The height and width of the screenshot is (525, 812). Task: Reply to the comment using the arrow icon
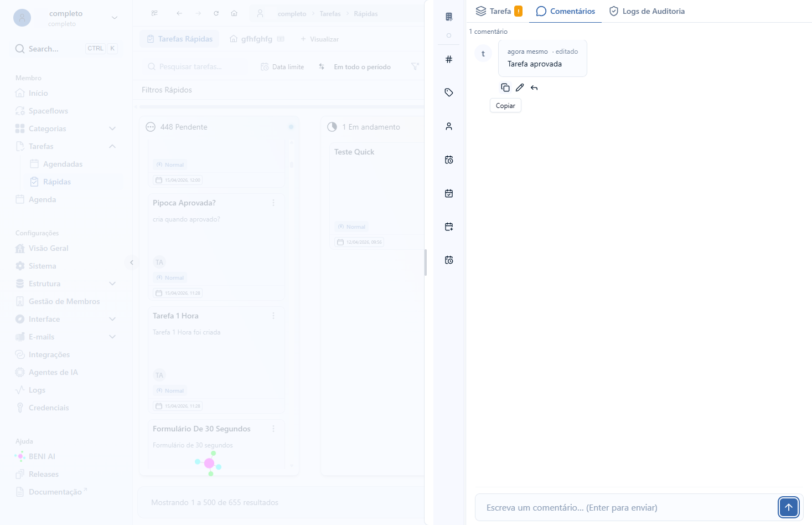(x=534, y=87)
